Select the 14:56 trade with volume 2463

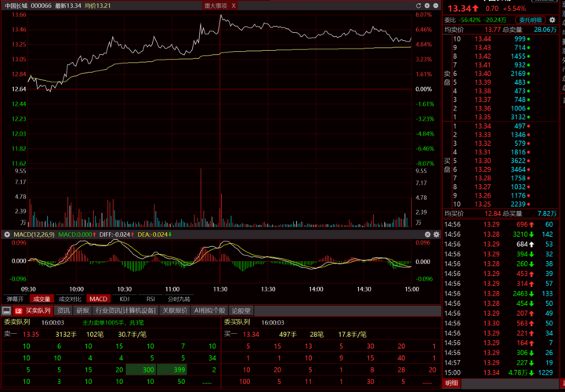[x=499, y=293]
